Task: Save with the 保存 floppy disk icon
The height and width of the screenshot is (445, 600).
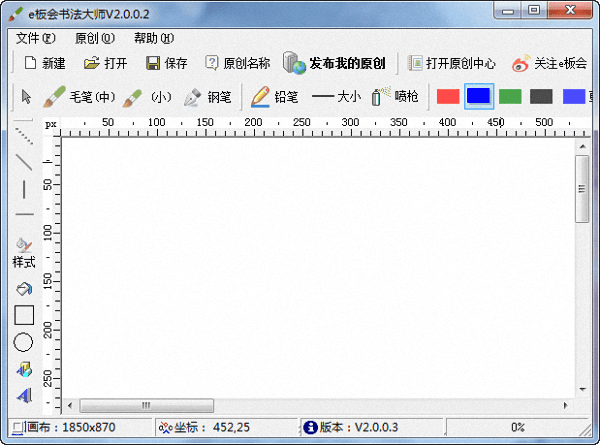Action: pyautogui.click(x=153, y=63)
